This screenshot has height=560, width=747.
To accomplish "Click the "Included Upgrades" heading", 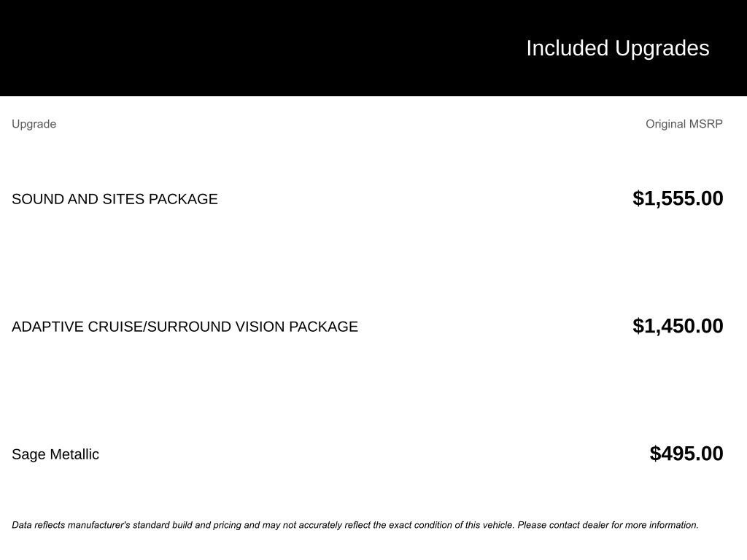I will [617, 48].
